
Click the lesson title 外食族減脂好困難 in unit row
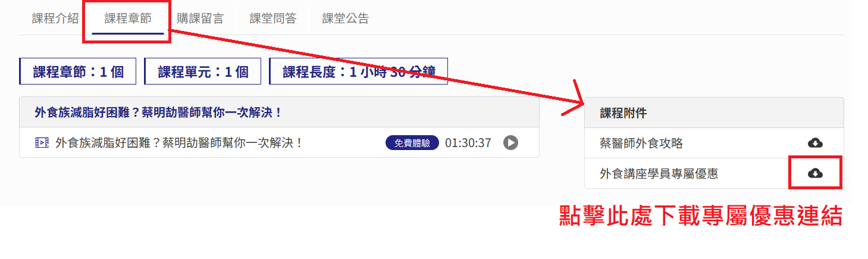(x=179, y=143)
